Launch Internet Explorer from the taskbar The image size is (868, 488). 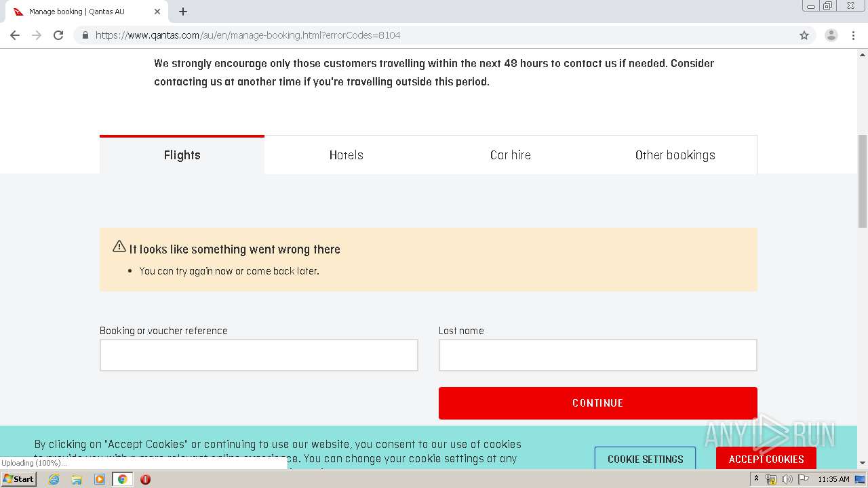tap(54, 479)
